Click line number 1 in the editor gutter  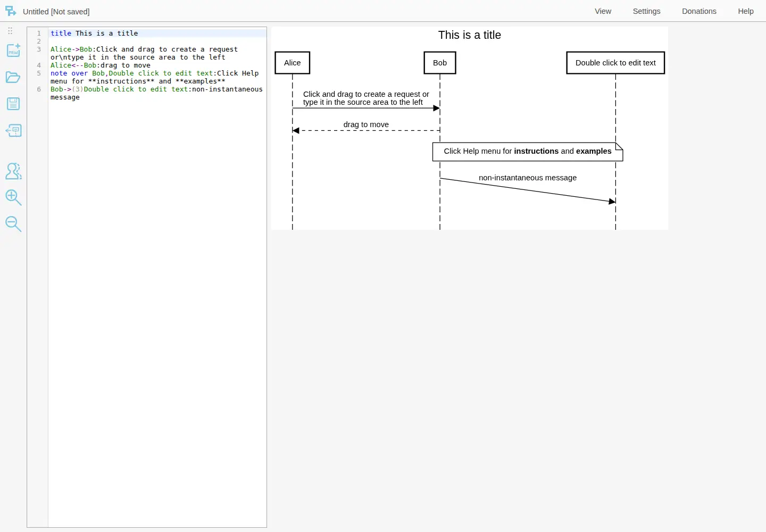tap(39, 34)
